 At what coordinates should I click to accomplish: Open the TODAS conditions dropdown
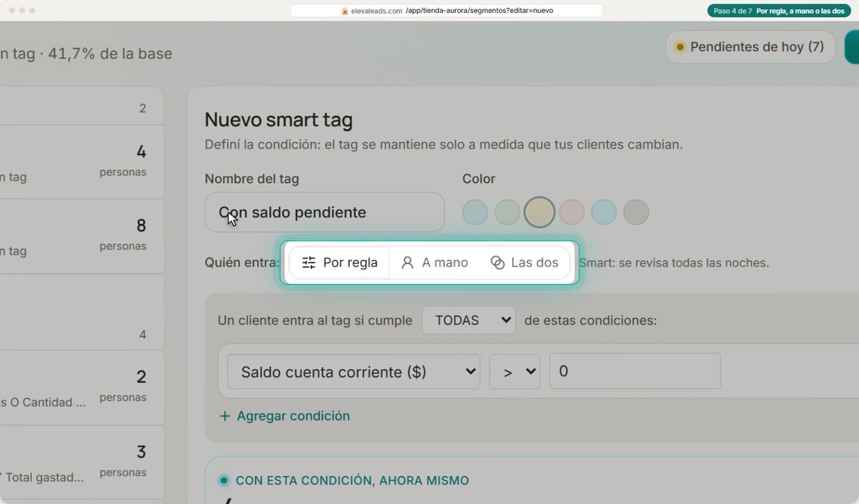pyautogui.click(x=469, y=320)
